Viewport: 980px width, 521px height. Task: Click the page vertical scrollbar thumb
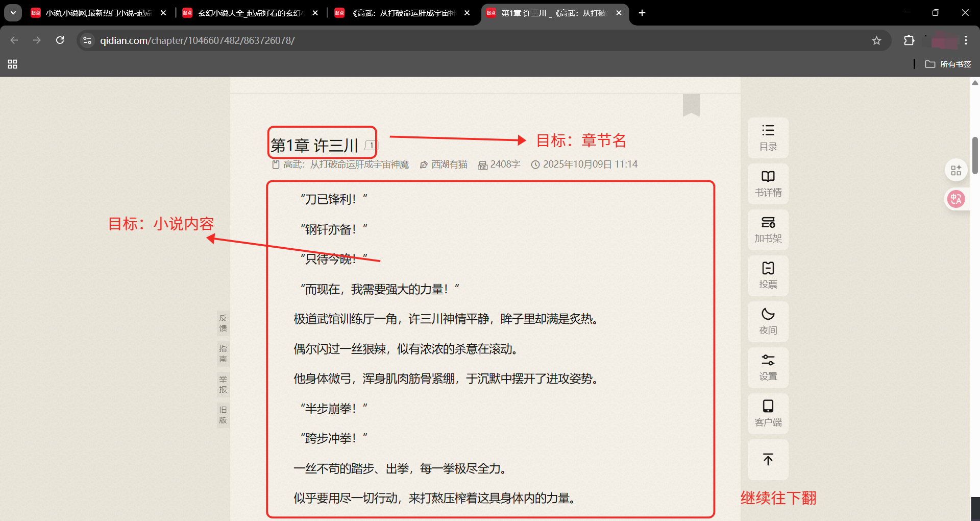click(975, 155)
